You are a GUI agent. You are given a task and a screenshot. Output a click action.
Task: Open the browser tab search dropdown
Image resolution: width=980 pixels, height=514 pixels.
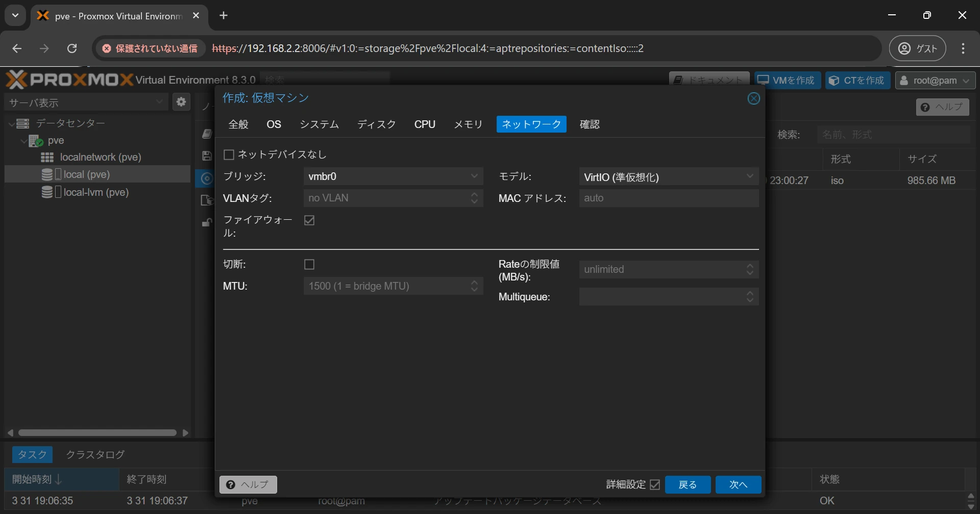pyautogui.click(x=15, y=15)
